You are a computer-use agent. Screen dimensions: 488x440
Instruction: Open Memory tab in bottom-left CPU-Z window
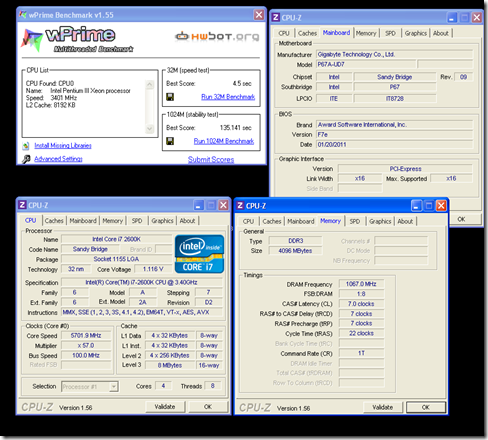[x=113, y=221]
